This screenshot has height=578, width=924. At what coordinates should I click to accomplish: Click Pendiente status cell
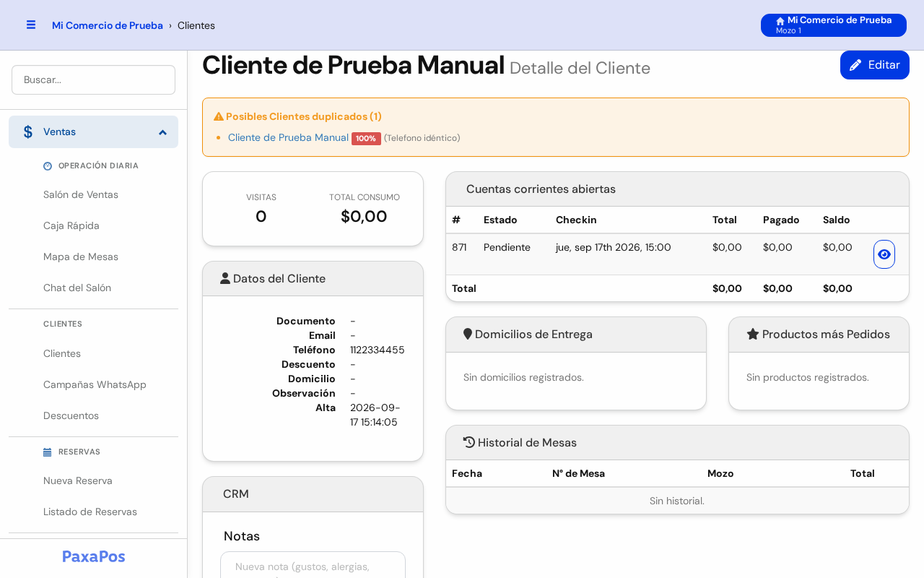(507, 247)
